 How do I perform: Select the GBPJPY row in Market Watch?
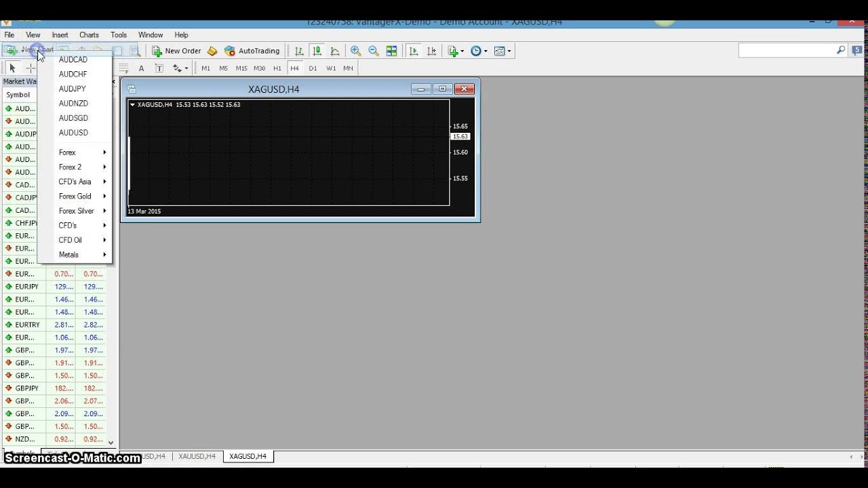tap(54, 388)
